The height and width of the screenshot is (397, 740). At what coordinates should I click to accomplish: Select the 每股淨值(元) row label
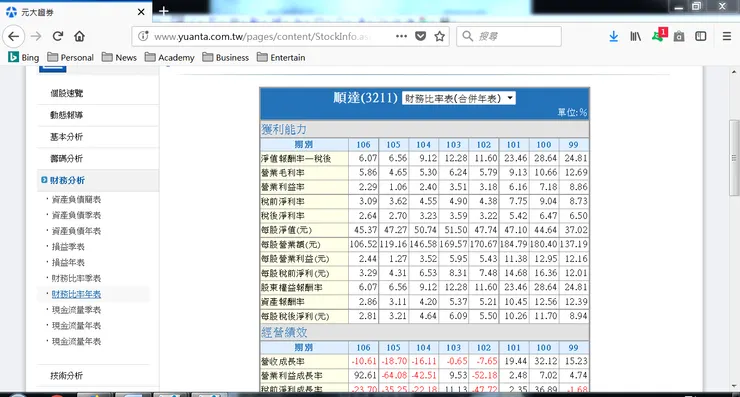[x=286, y=230]
